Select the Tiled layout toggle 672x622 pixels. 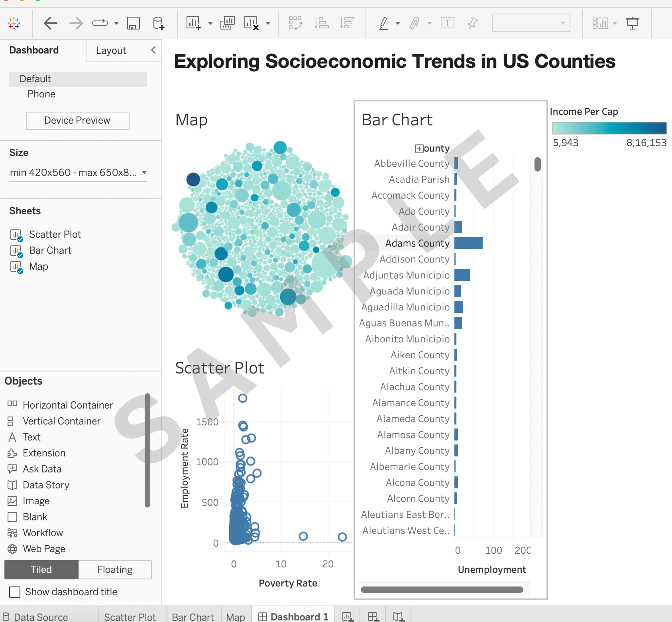click(x=41, y=569)
